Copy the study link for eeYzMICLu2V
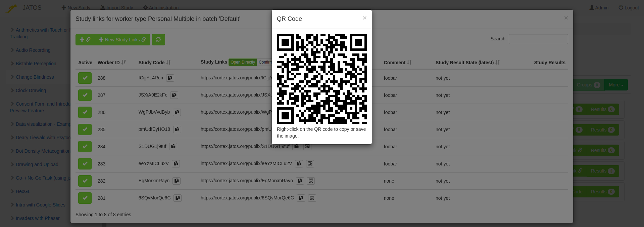 (299, 164)
